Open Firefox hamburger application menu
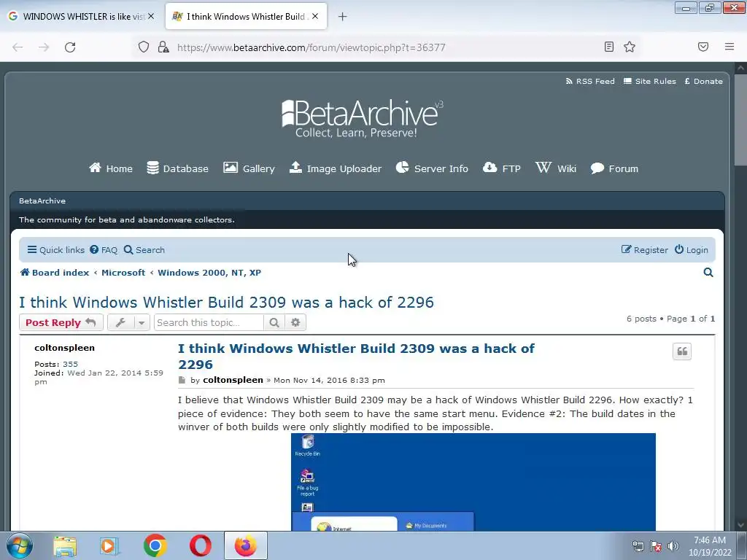 coord(729,47)
